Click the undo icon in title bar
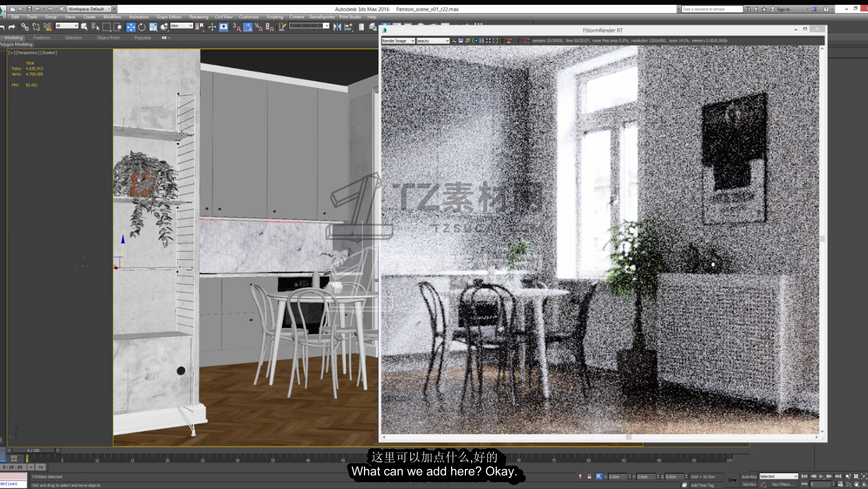 pyautogui.click(x=37, y=9)
